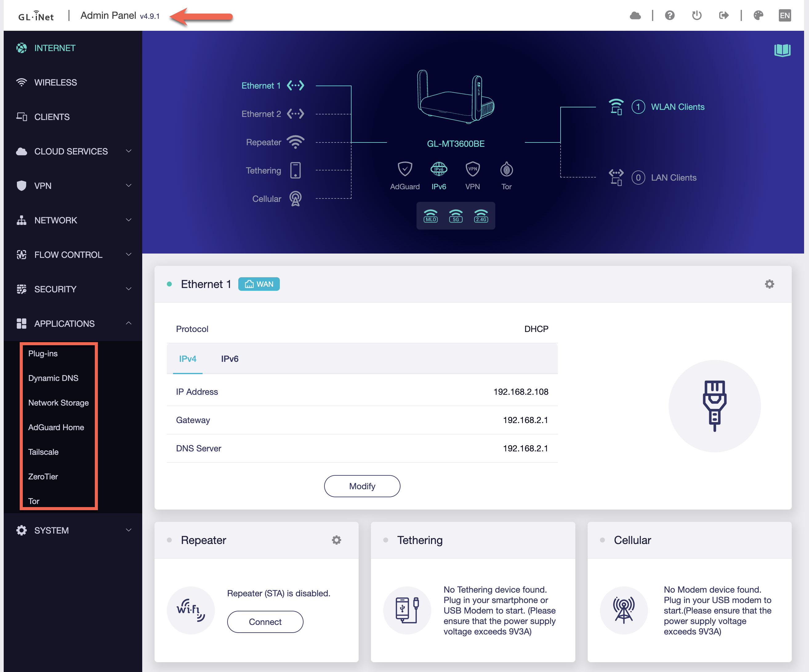Click the IPv6 globe icon
Screen dimensions: 809x672
[x=439, y=169]
